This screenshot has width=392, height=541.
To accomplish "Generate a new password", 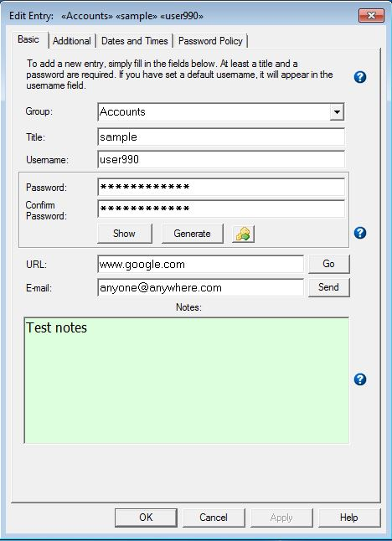I will tap(192, 234).
